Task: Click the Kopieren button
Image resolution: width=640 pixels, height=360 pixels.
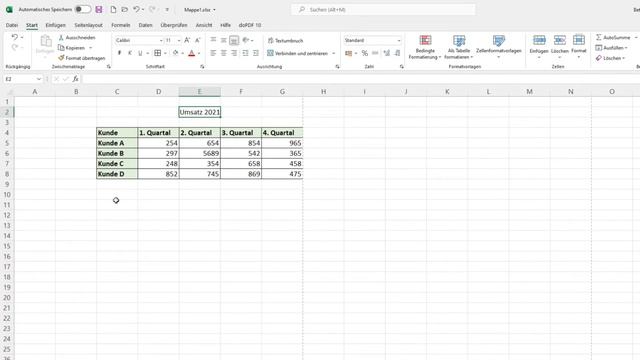Action: [72, 48]
